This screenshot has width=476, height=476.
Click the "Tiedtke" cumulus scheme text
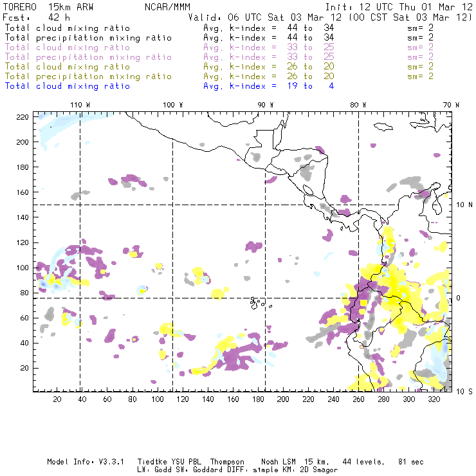152,462
